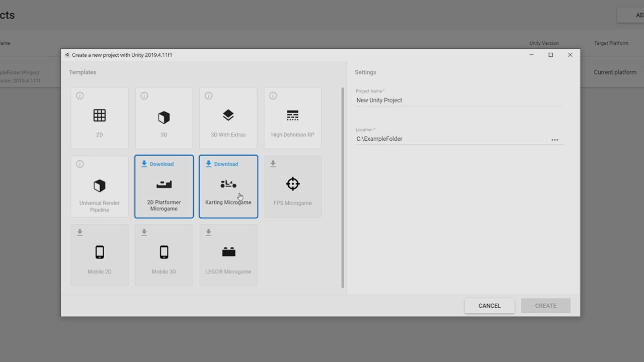Open the Unity Version column header
This screenshot has width=644, height=362.
tap(544, 43)
